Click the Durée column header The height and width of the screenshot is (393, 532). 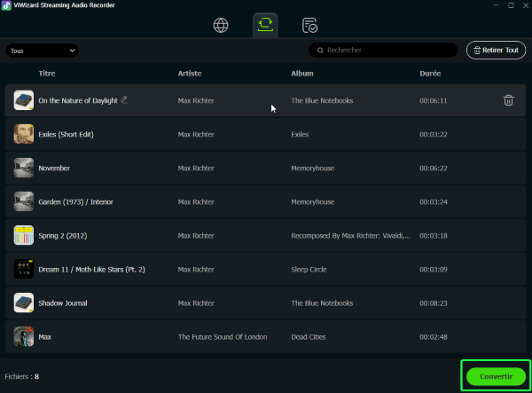click(x=430, y=74)
